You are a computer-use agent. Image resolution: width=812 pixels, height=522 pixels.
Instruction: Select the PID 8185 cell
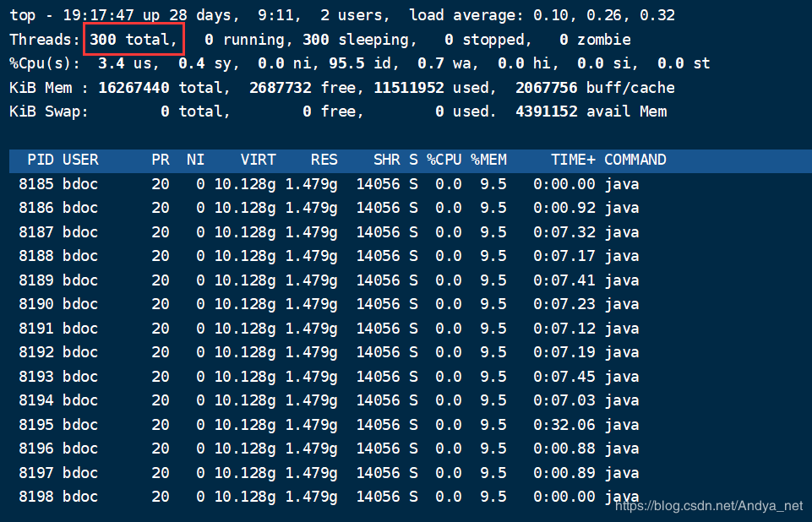click(36, 184)
